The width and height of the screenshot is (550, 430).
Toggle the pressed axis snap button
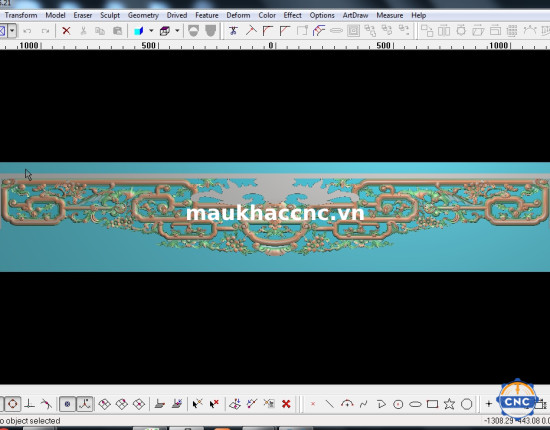click(x=85, y=404)
